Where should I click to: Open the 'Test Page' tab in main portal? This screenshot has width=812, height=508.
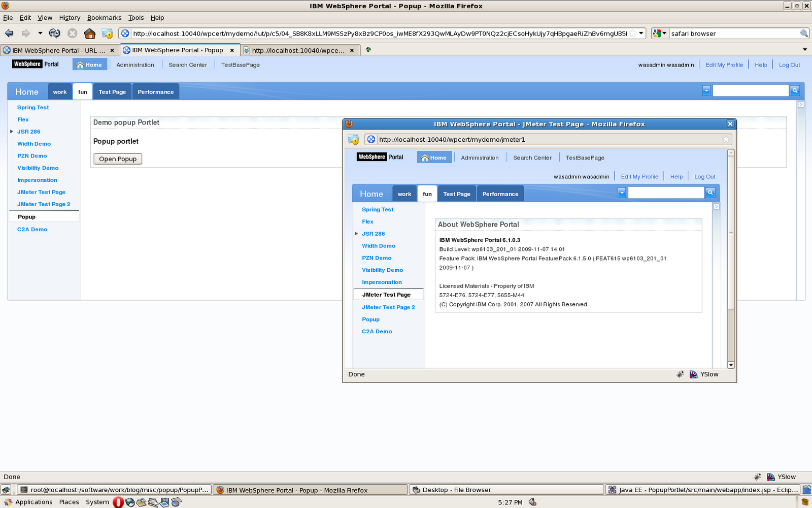point(112,92)
